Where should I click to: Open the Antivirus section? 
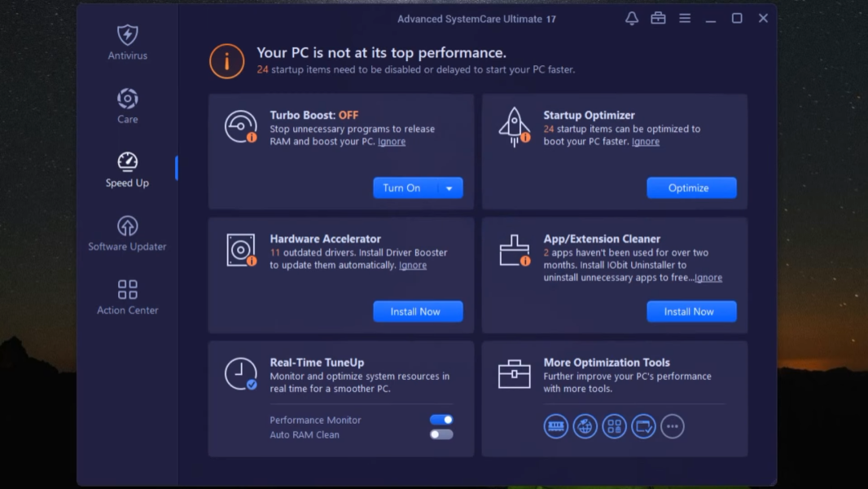click(x=127, y=42)
